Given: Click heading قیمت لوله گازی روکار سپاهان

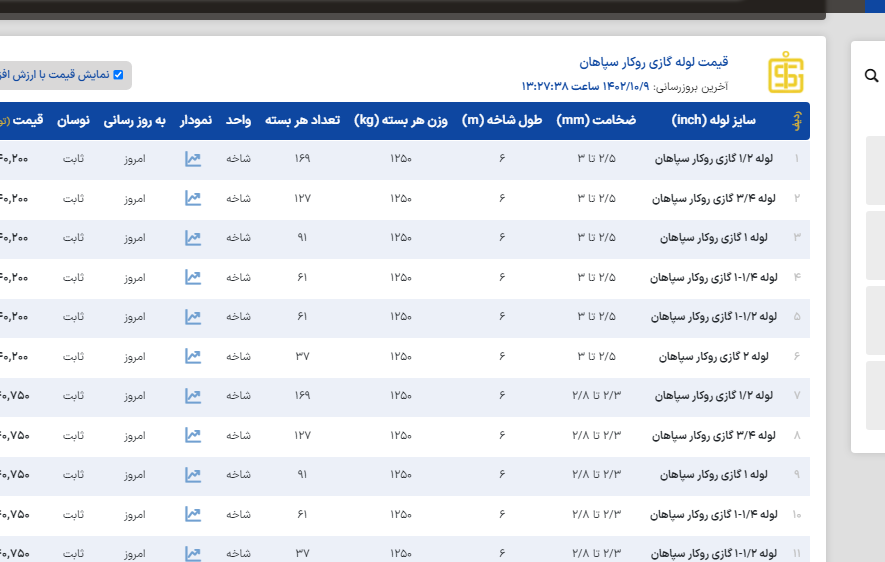Looking at the screenshot, I should coord(668,62).
